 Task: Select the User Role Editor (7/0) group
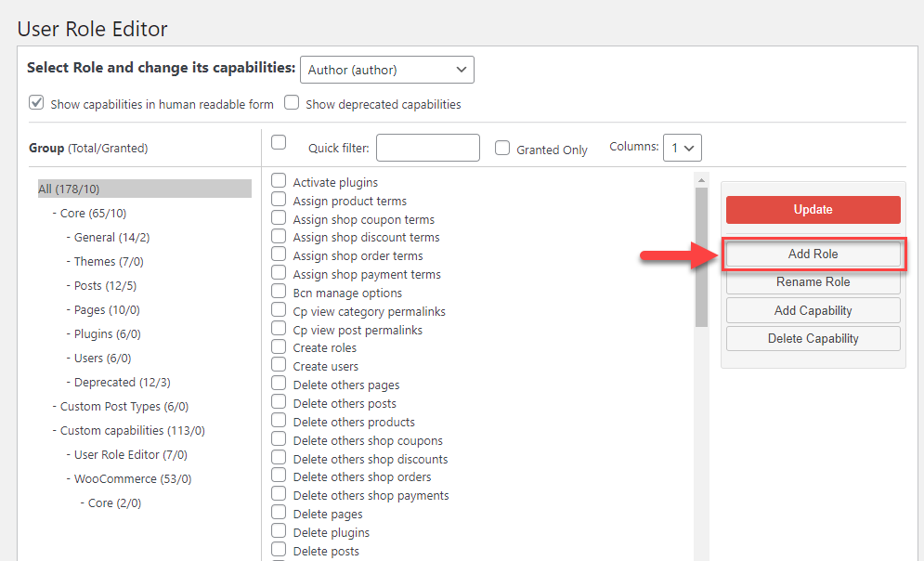(x=130, y=455)
